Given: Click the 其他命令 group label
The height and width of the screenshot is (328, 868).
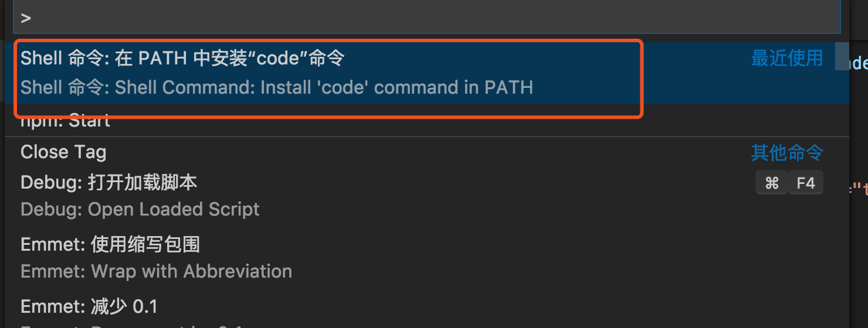Looking at the screenshot, I should tap(787, 153).
